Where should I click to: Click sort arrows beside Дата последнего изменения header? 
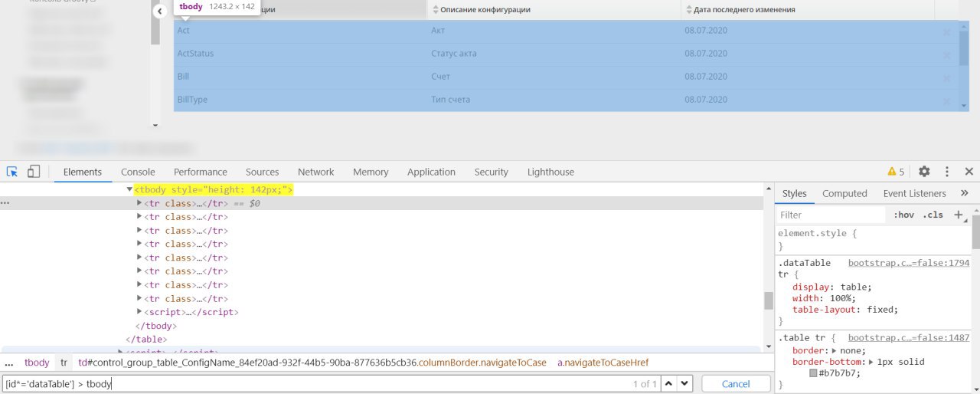click(688, 10)
